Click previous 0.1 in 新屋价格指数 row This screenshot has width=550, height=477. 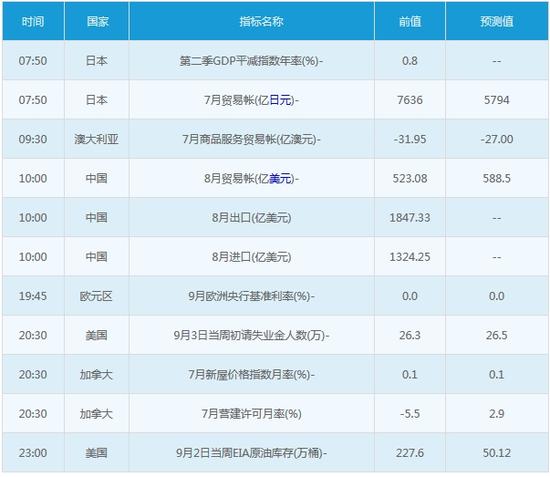[x=410, y=375]
